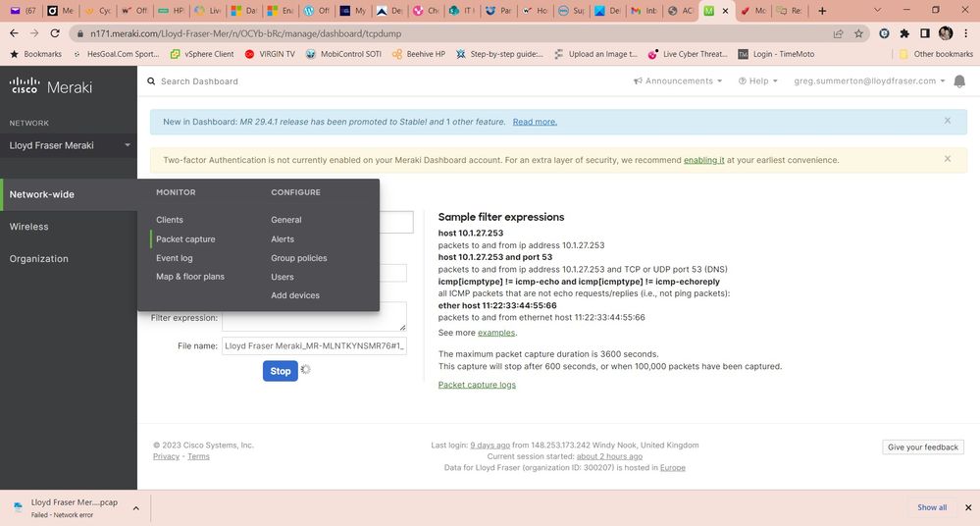
Task: Open Packet capture under Monitor
Action: [185, 238]
